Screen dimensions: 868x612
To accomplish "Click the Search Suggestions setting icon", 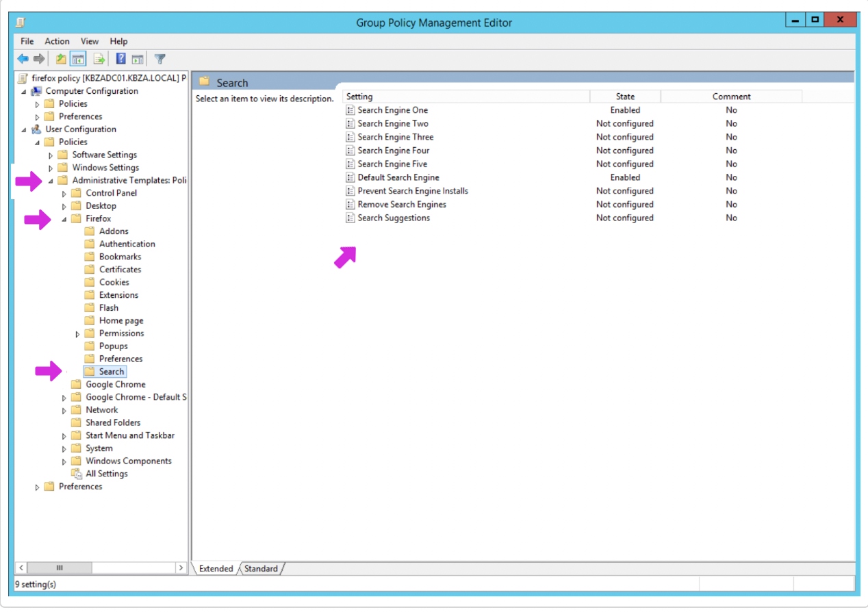I will point(350,218).
